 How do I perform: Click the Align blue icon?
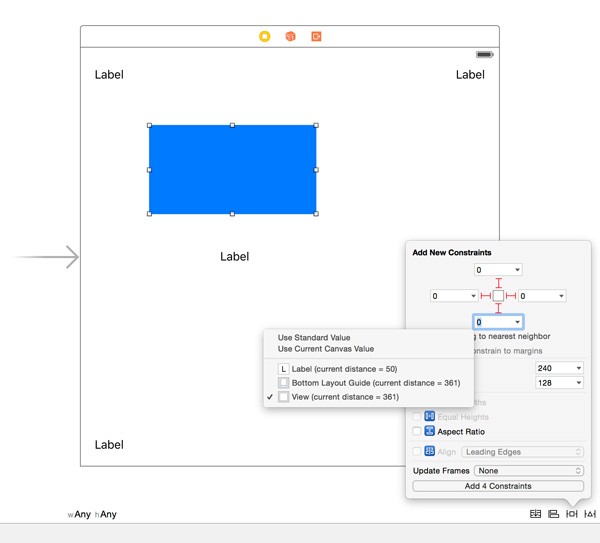(x=429, y=451)
